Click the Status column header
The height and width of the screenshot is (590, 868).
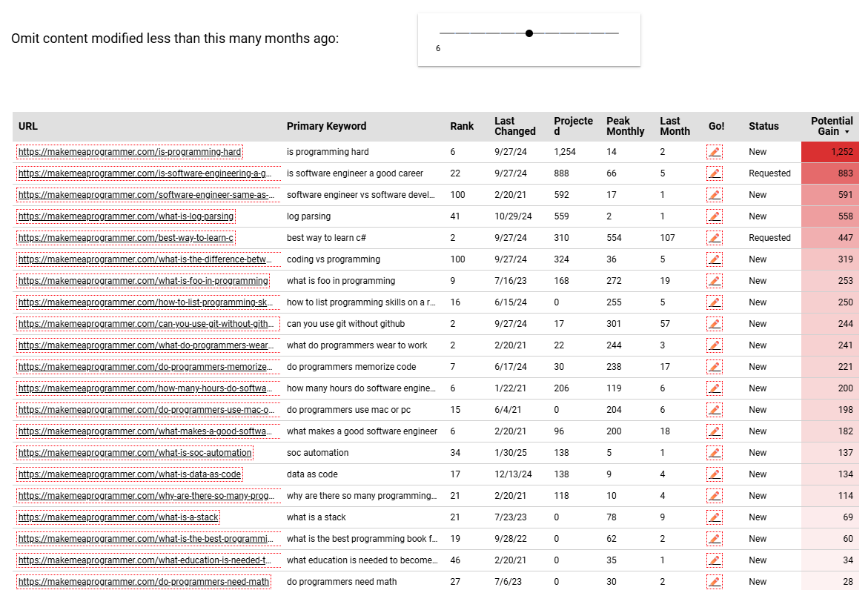[763, 126]
